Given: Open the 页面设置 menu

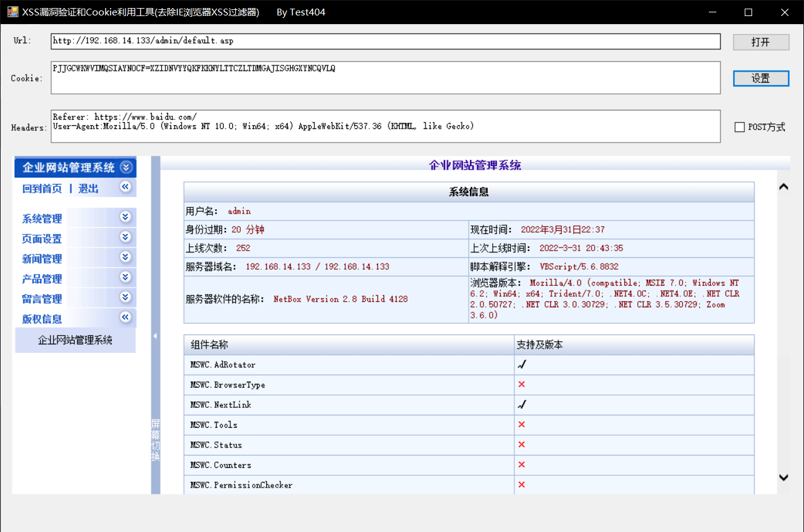Looking at the screenshot, I should (42, 239).
